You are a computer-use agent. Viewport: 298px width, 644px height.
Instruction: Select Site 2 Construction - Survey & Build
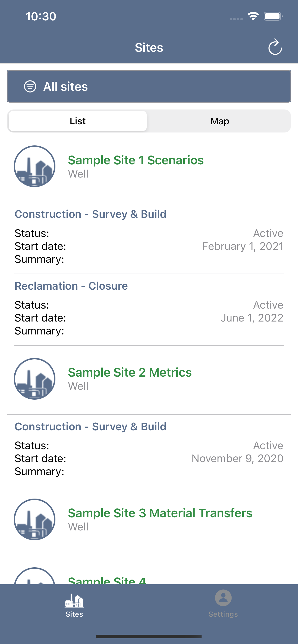pos(90,426)
